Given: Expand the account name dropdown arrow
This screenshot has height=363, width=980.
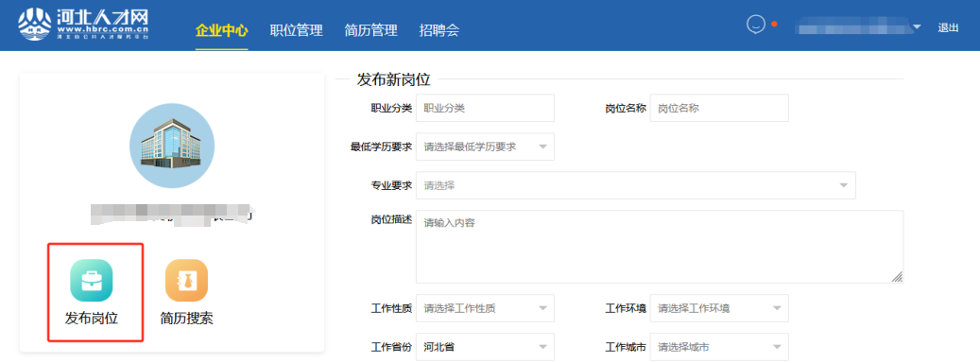Looking at the screenshot, I should 917,27.
